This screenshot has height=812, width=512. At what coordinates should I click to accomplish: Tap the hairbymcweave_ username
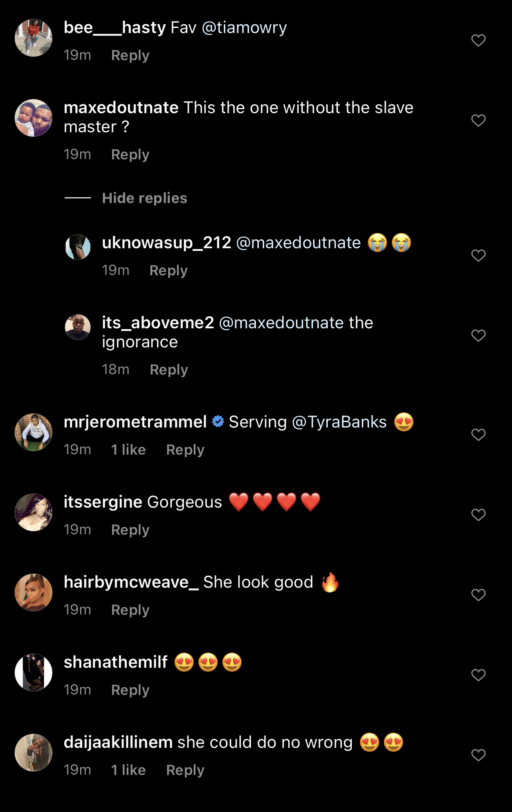(x=131, y=583)
